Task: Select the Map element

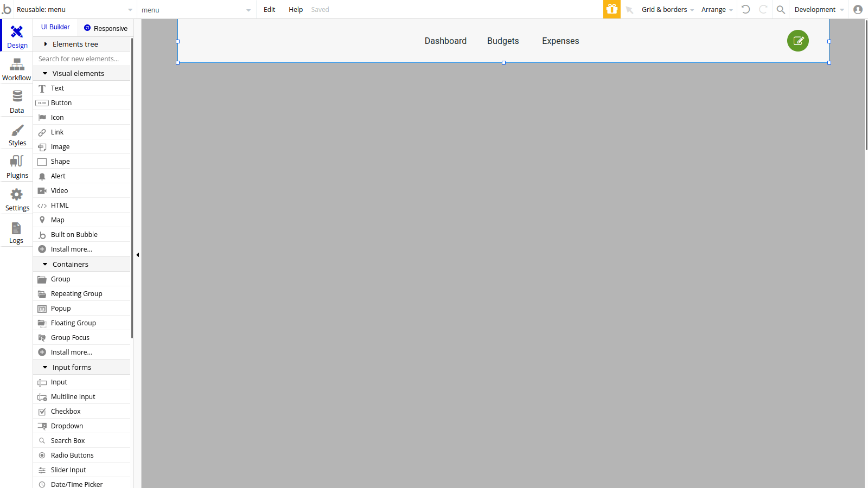Action: click(82, 220)
